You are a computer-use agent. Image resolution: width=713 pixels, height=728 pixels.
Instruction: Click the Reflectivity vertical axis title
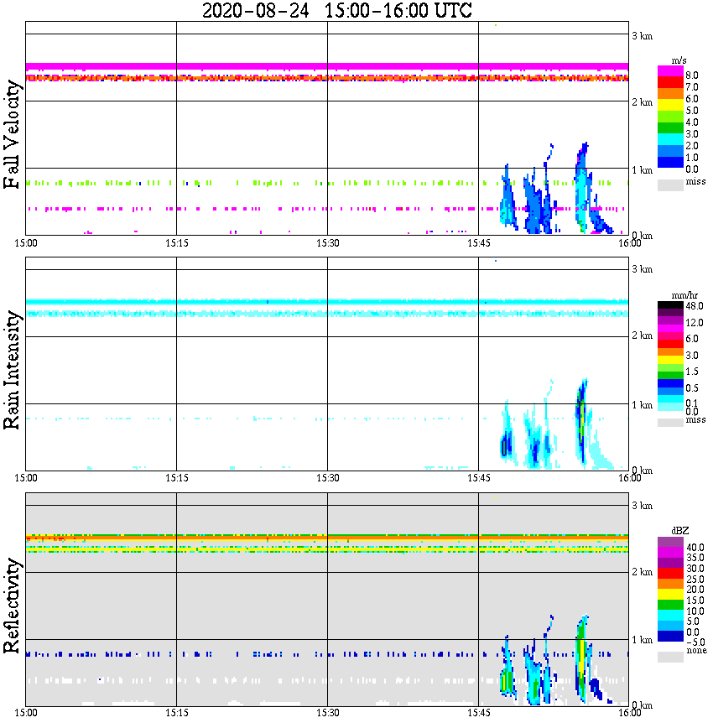click(x=11, y=606)
